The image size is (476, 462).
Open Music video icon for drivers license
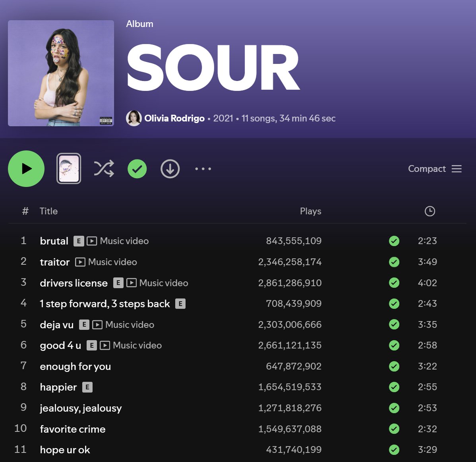pyautogui.click(x=132, y=283)
